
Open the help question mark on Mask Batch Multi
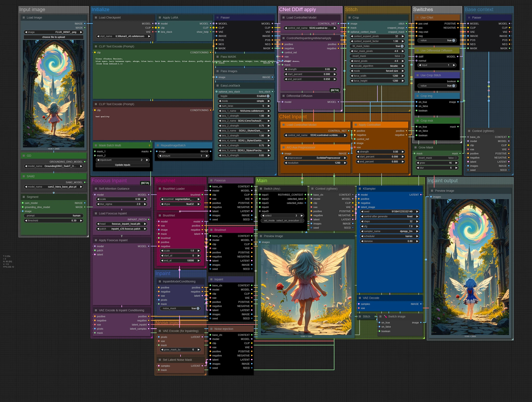(149, 145)
